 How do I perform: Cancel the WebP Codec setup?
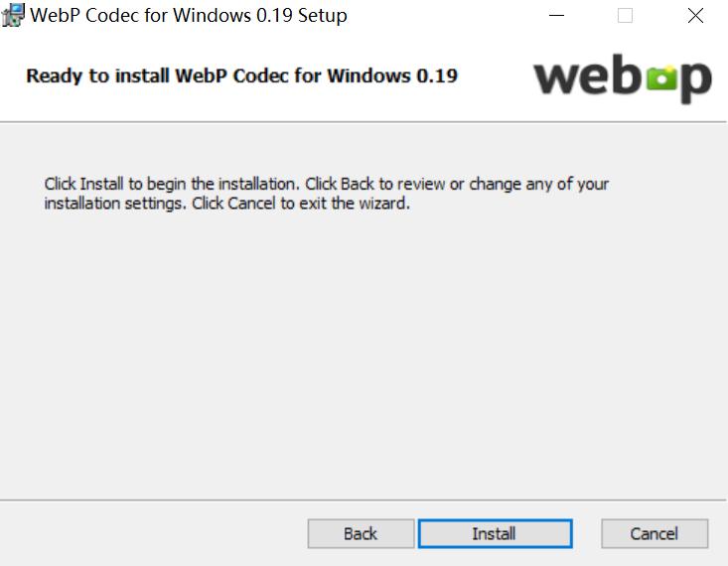click(x=654, y=533)
